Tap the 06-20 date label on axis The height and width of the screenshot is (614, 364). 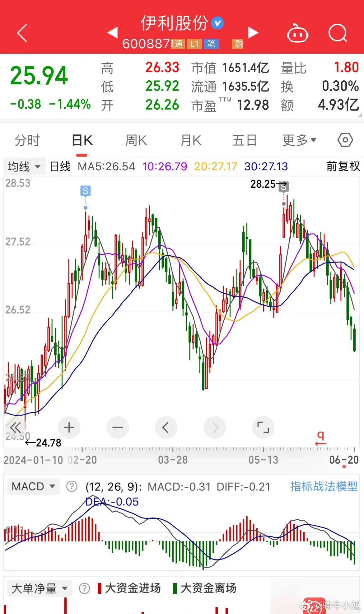click(344, 460)
